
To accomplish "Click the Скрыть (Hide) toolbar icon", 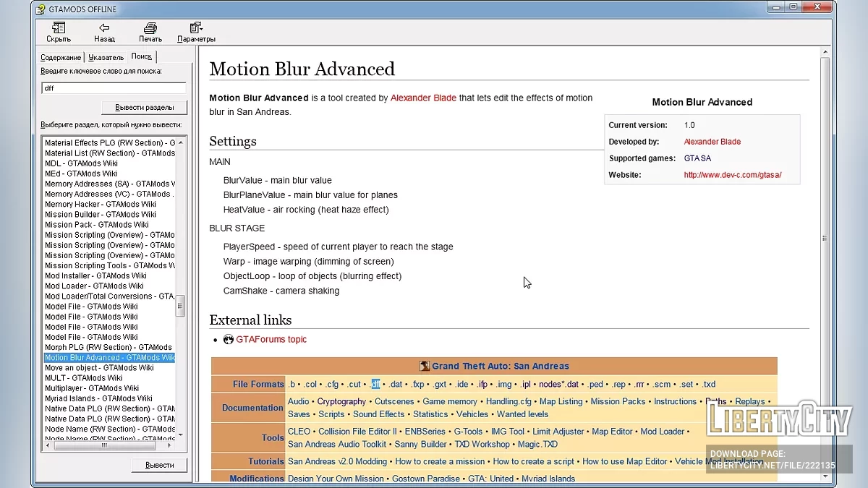I will coord(59,28).
